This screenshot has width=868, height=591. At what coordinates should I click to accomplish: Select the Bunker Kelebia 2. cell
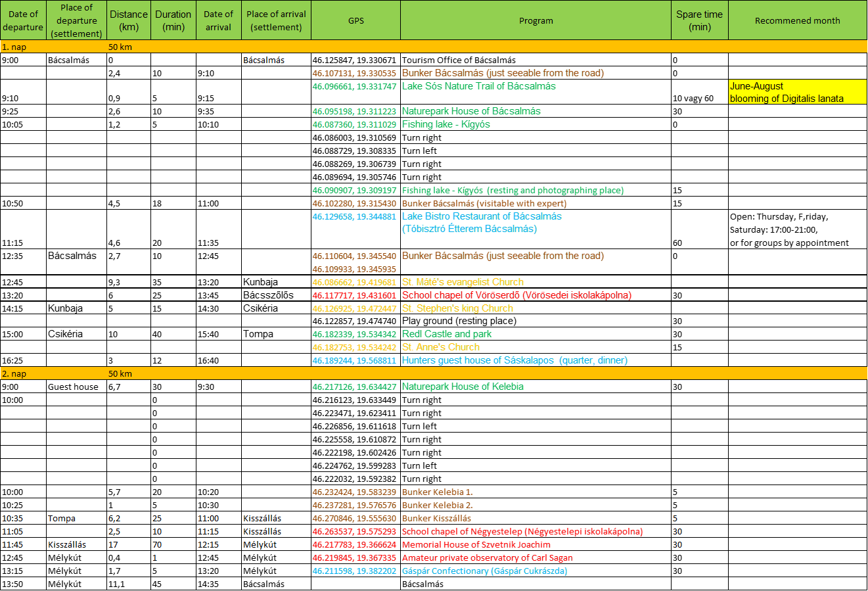tap(437, 505)
